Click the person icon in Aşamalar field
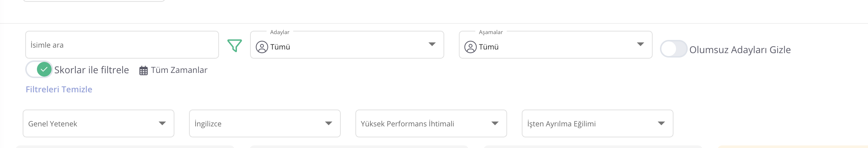The width and height of the screenshot is (868, 148). (x=470, y=47)
